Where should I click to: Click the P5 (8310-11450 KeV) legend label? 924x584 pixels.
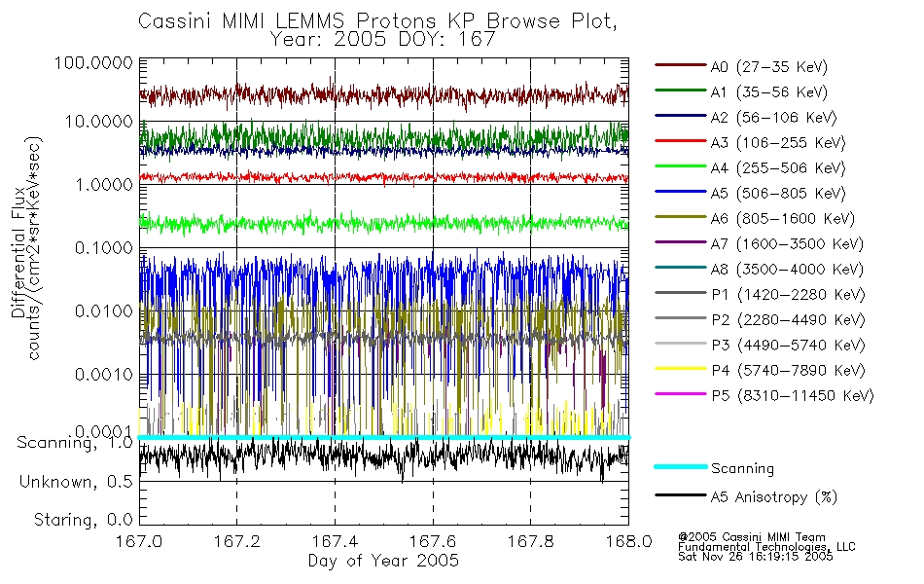[793, 396]
